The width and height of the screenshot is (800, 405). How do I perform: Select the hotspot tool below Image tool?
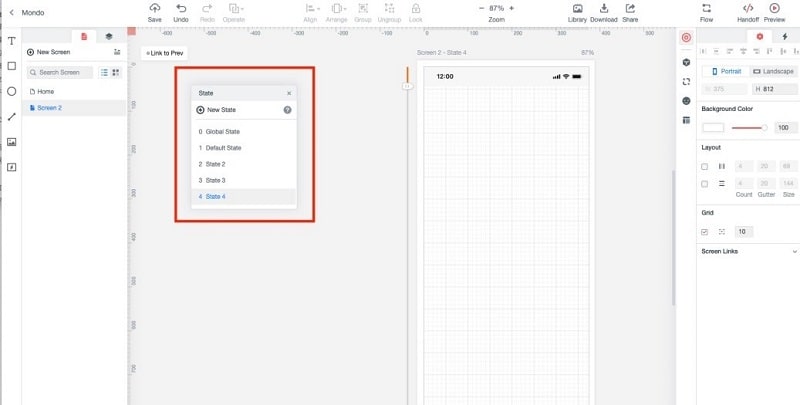coord(12,167)
